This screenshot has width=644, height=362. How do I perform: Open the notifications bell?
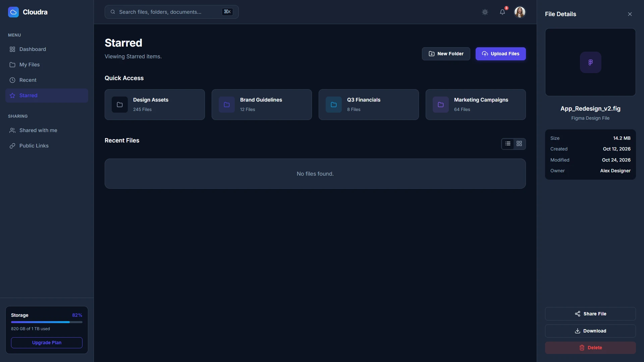point(502,12)
